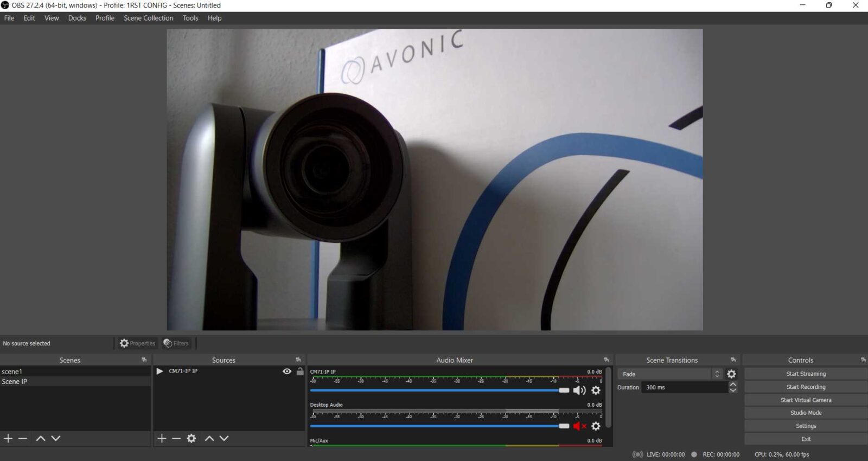
Task: Click Start Recording
Action: click(806, 387)
